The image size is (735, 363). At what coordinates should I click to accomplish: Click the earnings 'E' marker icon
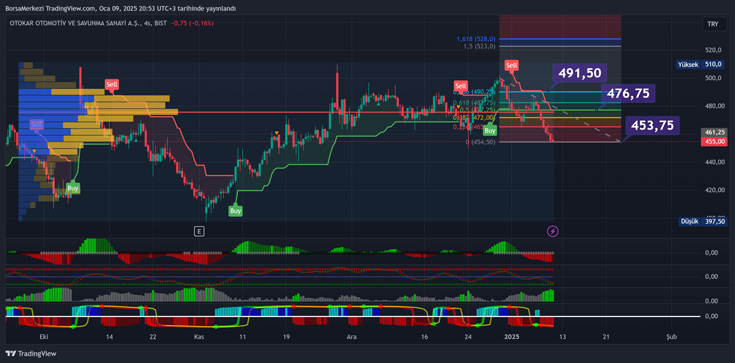pos(200,231)
